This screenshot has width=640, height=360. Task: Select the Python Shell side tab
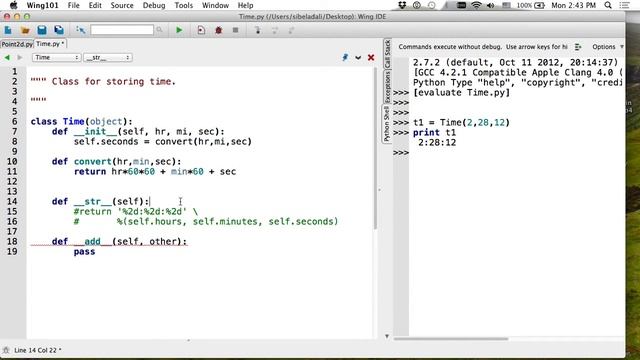(387, 123)
